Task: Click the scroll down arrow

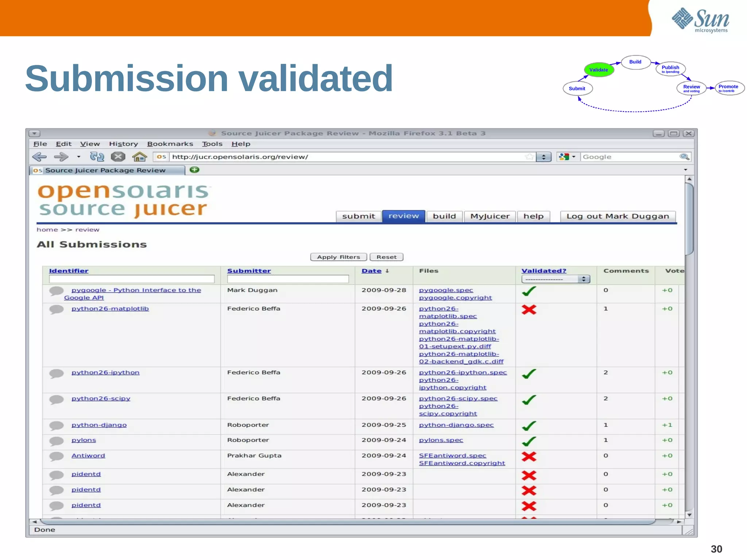Action: (689, 515)
